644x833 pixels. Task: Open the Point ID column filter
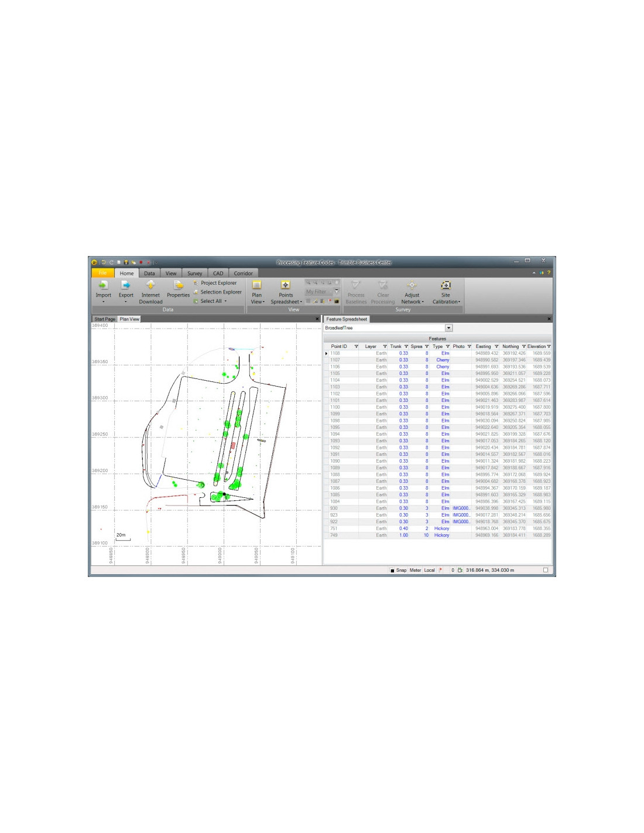point(356,347)
